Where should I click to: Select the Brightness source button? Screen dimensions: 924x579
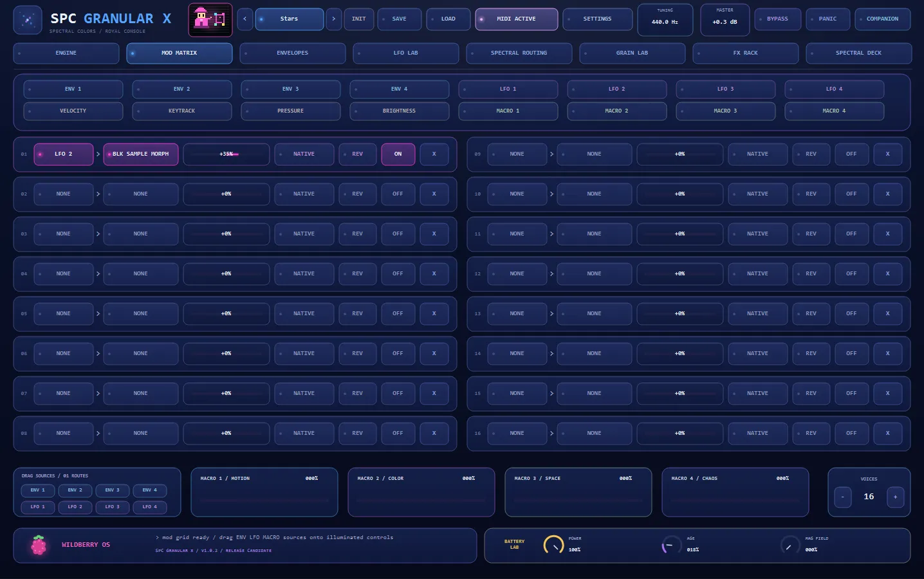tap(400, 111)
